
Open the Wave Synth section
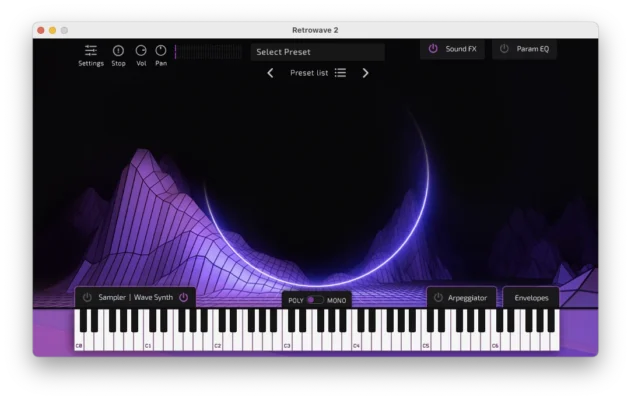[x=153, y=297]
